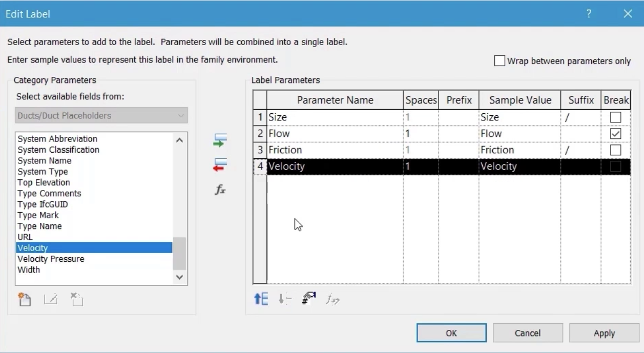Toggle Break checkbox for Velocity row

(x=616, y=167)
